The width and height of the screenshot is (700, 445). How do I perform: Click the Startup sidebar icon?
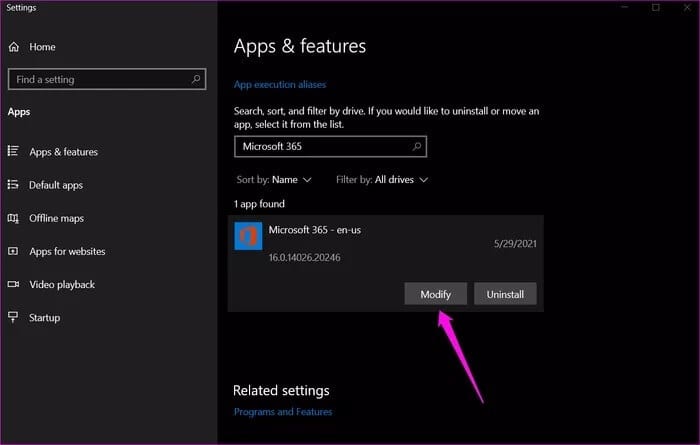pos(13,317)
